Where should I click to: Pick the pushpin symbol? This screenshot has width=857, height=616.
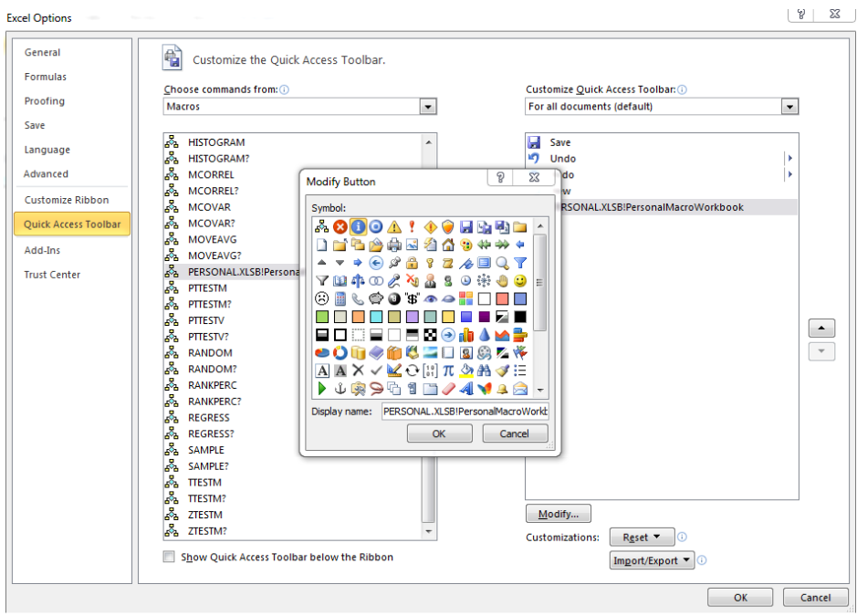coord(394,263)
